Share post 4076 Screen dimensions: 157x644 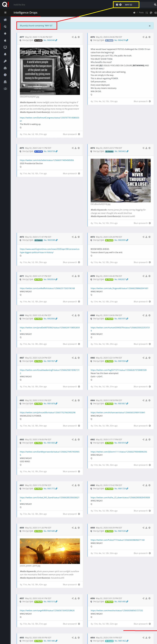pos(143,37)
